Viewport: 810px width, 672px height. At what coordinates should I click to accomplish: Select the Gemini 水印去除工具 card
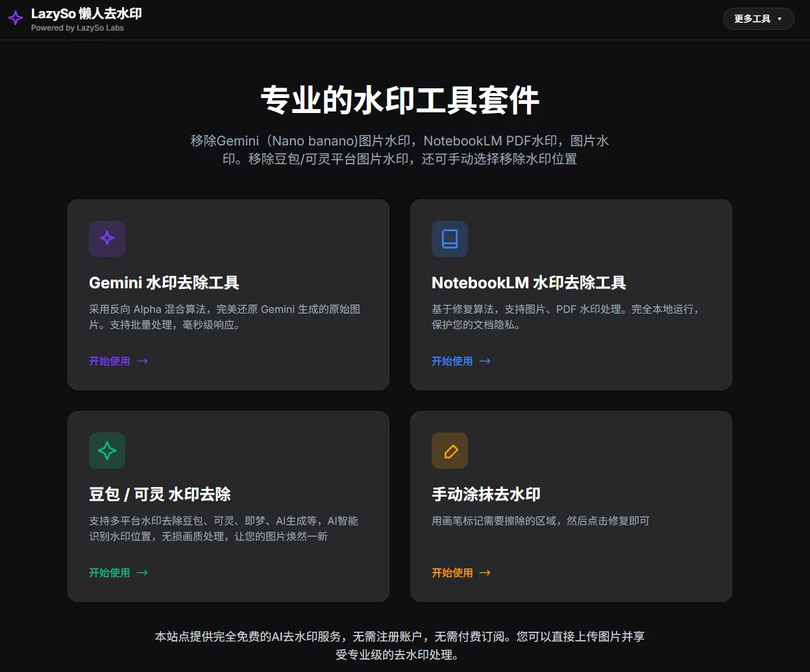[x=228, y=295]
